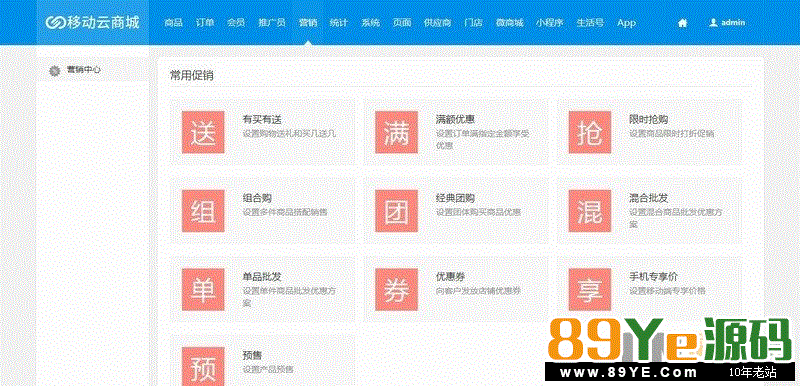Open the 商品 menu in top navigation
The image size is (800, 386).
click(173, 22)
